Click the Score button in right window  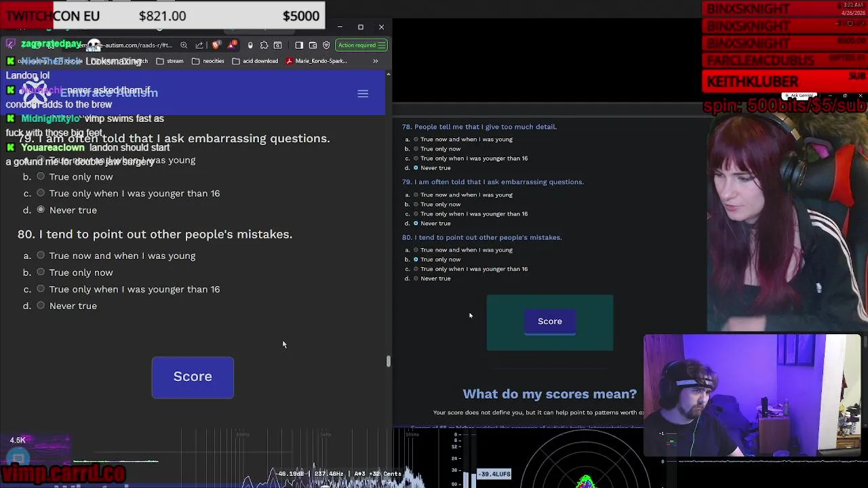550,321
